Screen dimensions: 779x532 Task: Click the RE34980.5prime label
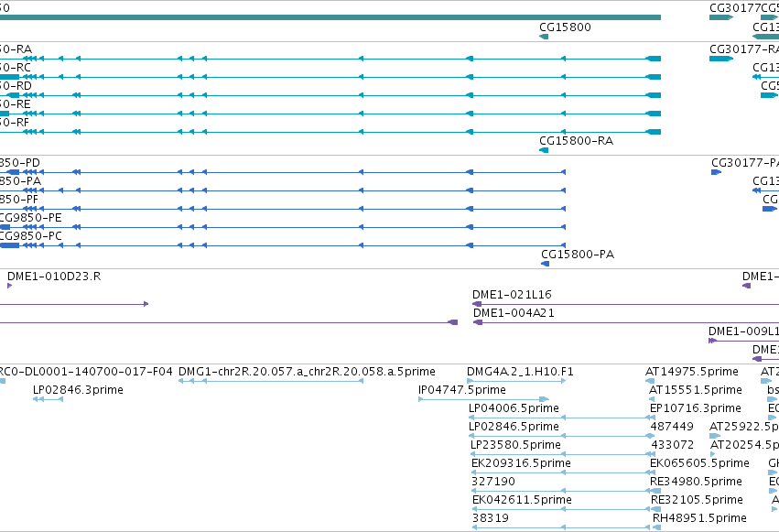click(x=696, y=482)
